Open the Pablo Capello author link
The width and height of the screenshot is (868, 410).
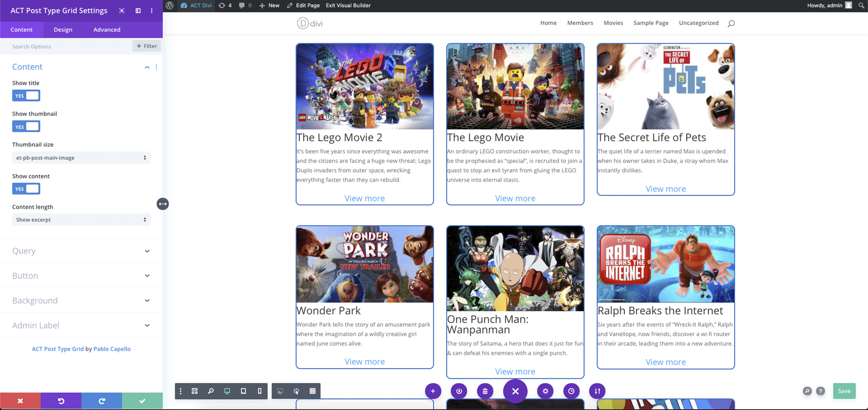[x=112, y=349]
